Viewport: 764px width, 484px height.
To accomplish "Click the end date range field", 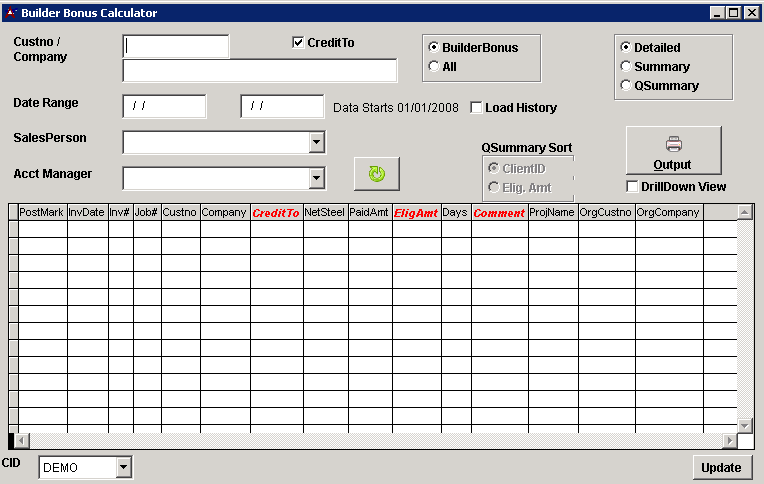I will pos(282,107).
